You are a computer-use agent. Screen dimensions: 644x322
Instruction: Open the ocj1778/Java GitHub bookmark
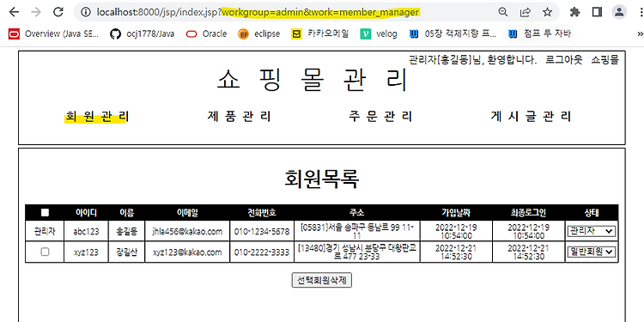click(x=142, y=33)
